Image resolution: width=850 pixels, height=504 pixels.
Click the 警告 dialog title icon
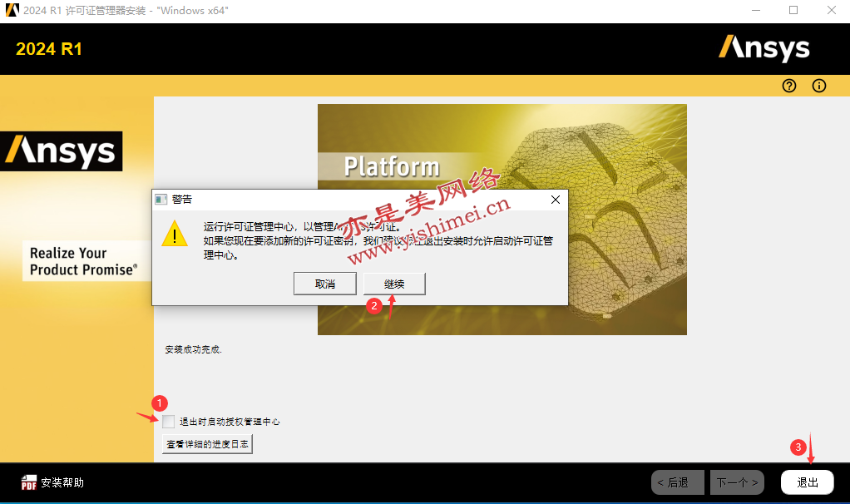(161, 200)
